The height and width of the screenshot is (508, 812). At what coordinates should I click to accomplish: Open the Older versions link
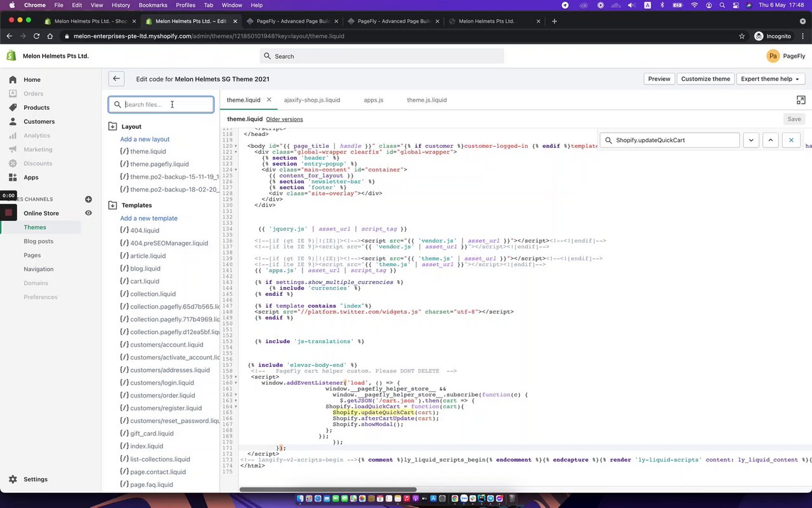point(284,119)
